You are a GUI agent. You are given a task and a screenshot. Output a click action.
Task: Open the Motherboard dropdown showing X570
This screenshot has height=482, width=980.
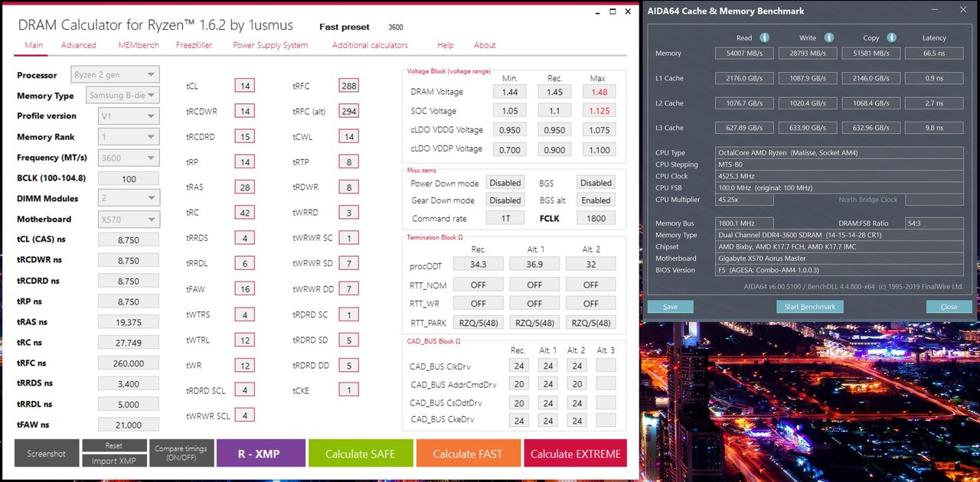(129, 219)
